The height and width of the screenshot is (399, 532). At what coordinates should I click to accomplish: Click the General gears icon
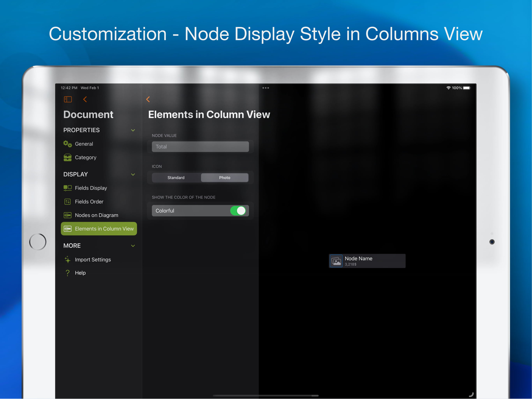click(68, 144)
